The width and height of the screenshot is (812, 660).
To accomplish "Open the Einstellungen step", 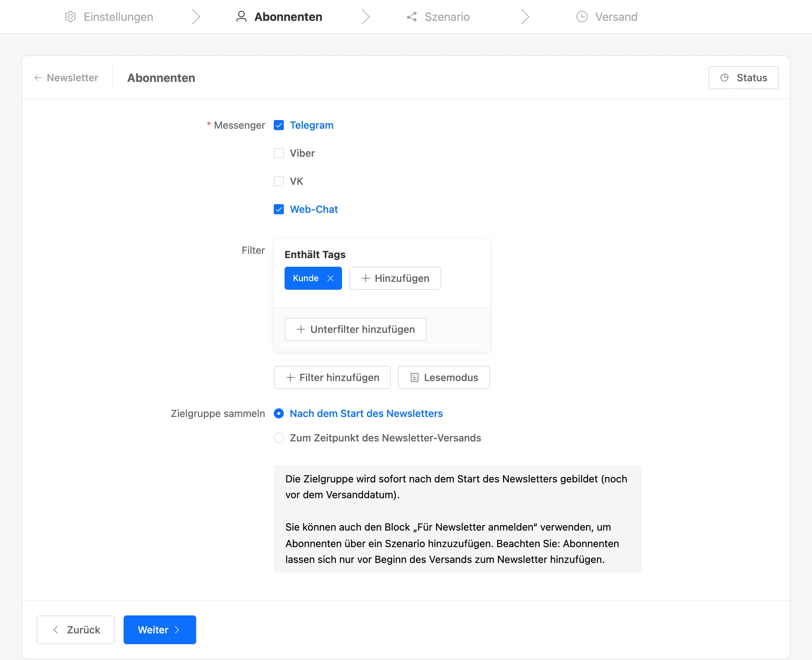I will (x=109, y=17).
